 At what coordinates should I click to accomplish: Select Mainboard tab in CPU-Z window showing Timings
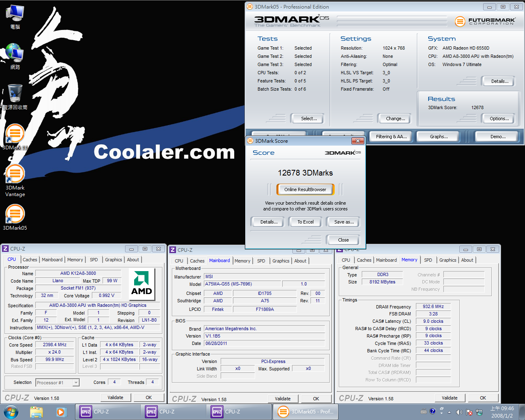click(x=386, y=260)
